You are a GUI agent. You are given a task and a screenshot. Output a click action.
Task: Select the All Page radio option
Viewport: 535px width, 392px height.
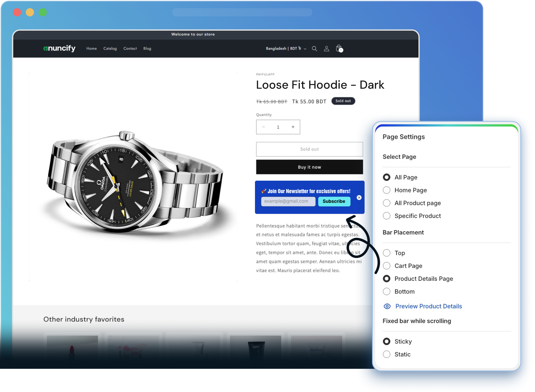386,177
